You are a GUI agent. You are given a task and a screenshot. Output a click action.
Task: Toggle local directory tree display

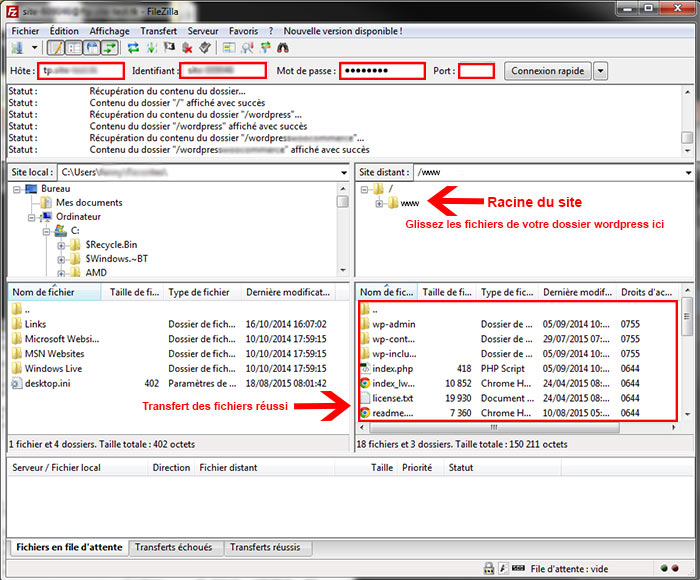pos(74,47)
